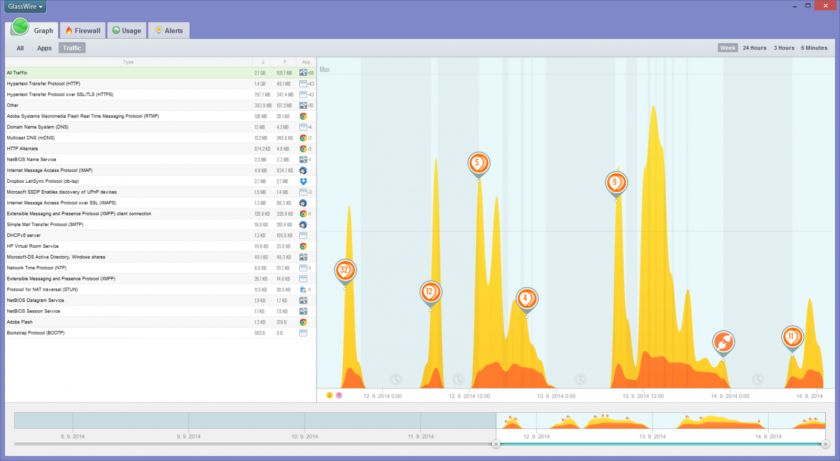Image resolution: width=840 pixels, height=461 pixels.
Task: Click the alert marker labeled 11
Action: 792,338
